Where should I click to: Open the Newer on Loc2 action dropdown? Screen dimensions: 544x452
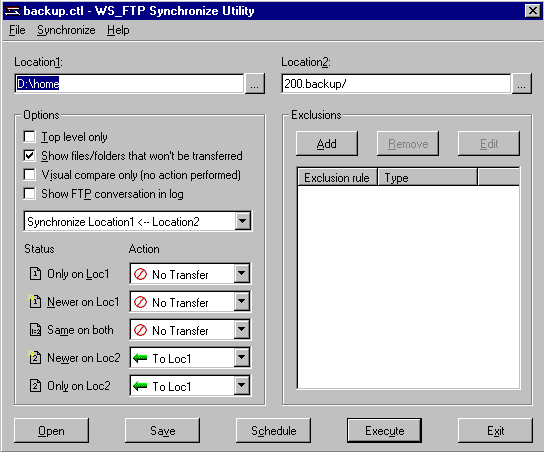click(x=241, y=358)
